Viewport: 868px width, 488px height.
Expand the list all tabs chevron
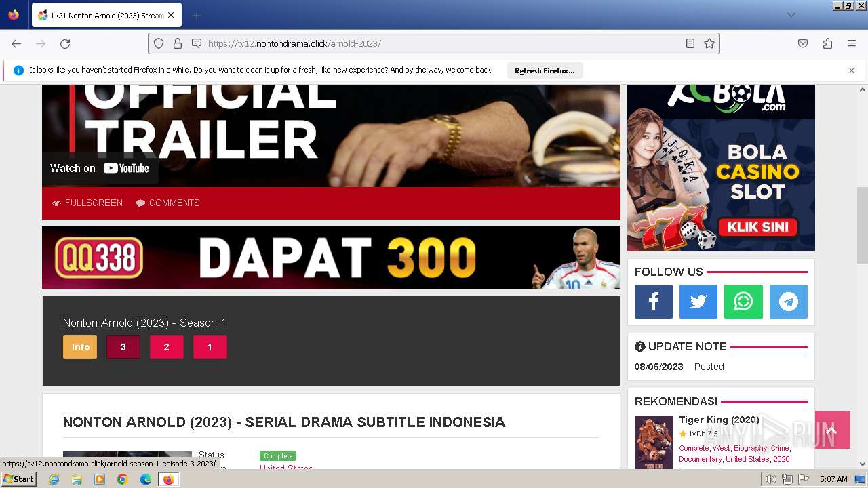791,15
